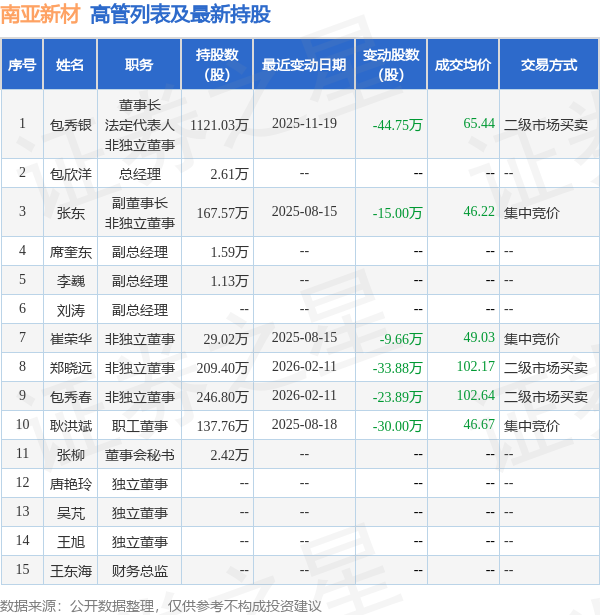This screenshot has width=600, height=615.
Task: Click the name 王旭
Action: pyautogui.click(x=71, y=542)
